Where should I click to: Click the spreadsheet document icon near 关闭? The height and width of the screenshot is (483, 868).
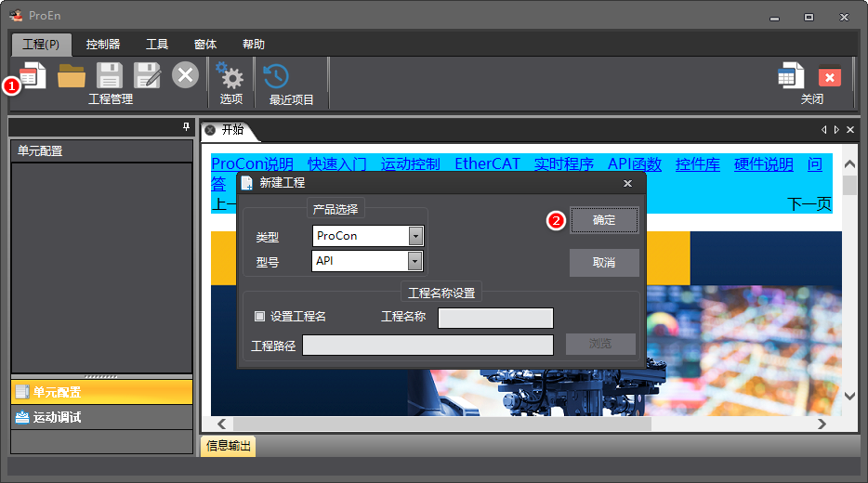tap(791, 76)
